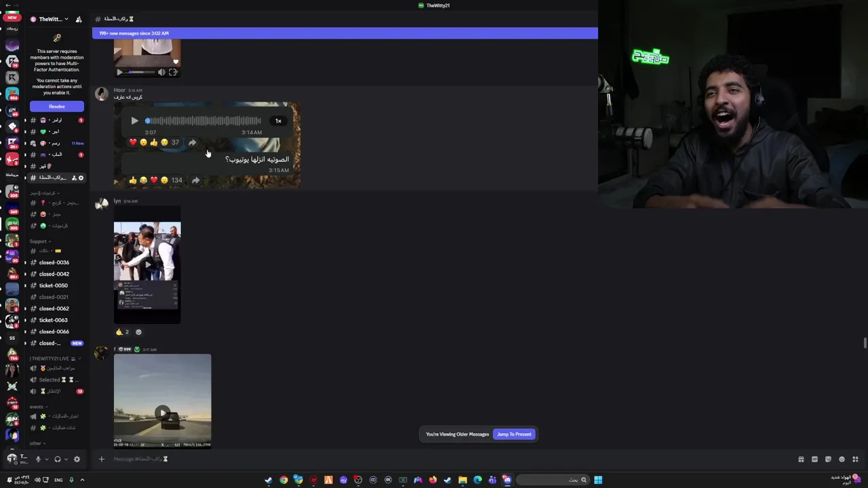This screenshot has width=868, height=488.
Task: Play the voice message from Hoor
Action: (134, 121)
